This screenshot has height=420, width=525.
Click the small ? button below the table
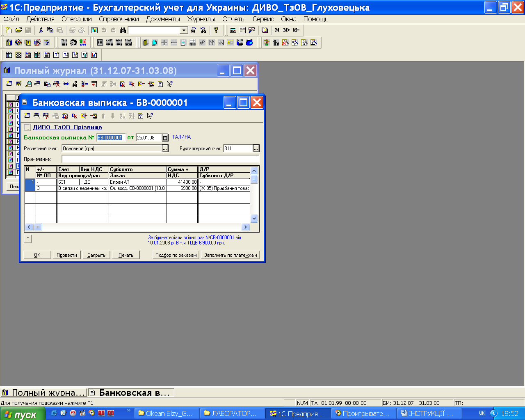28,239
